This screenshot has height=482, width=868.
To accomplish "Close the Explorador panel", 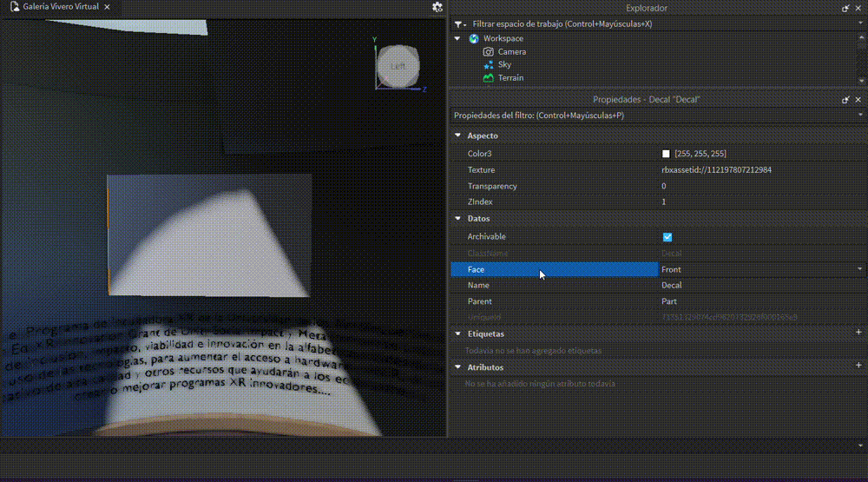I will click(x=858, y=8).
